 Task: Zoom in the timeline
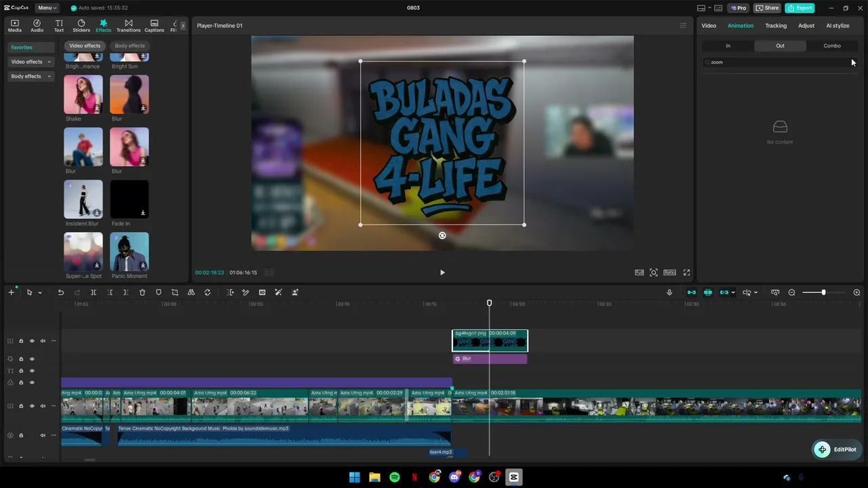[x=856, y=293]
